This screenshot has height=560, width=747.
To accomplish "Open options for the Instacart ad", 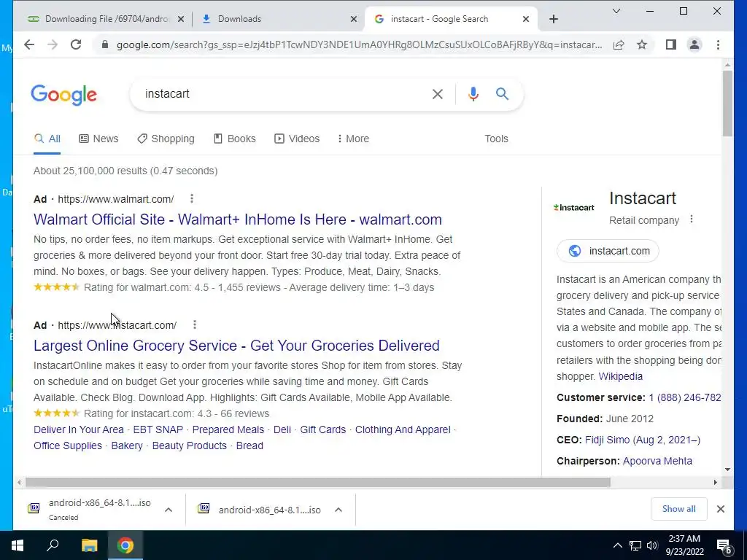I will [x=194, y=324].
